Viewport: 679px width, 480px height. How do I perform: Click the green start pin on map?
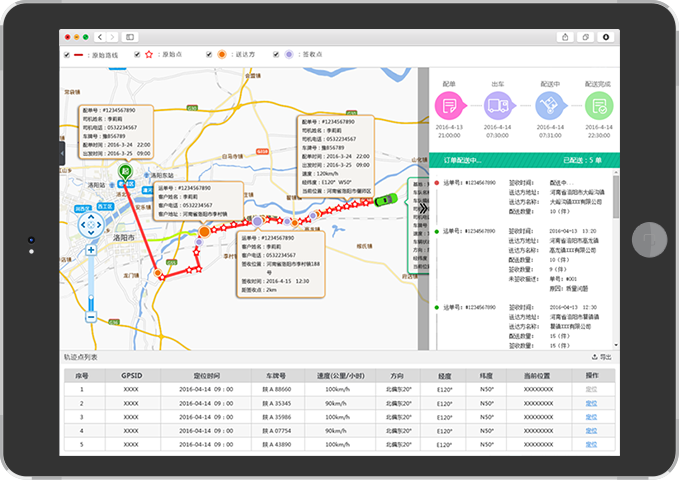(x=125, y=172)
